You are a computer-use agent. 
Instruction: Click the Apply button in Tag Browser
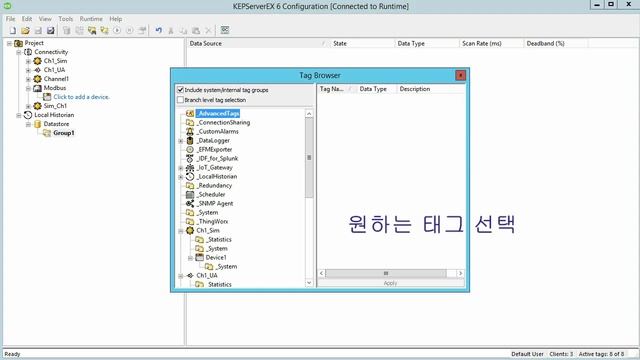(x=391, y=283)
